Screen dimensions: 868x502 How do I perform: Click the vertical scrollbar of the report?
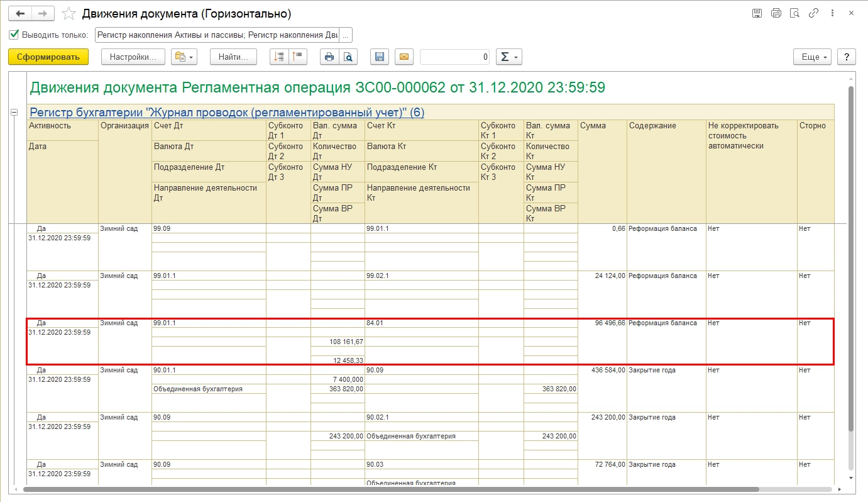pyautogui.click(x=851, y=252)
